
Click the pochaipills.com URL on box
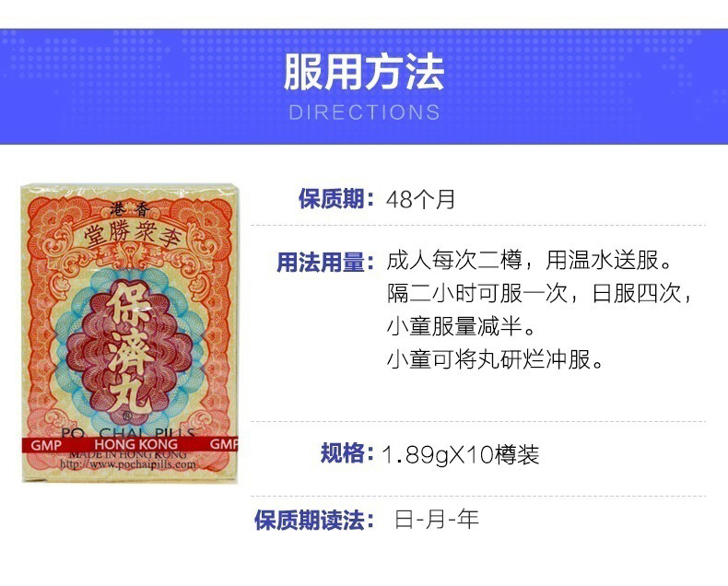[128, 463]
